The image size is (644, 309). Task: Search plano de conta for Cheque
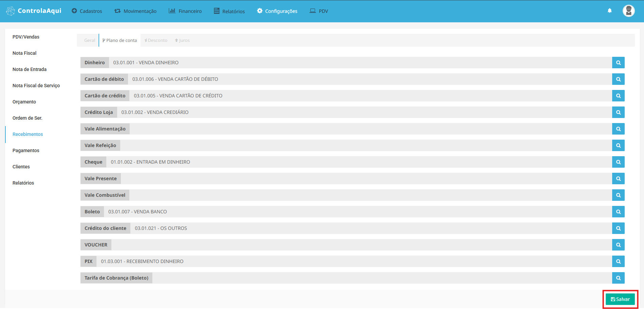click(x=618, y=162)
